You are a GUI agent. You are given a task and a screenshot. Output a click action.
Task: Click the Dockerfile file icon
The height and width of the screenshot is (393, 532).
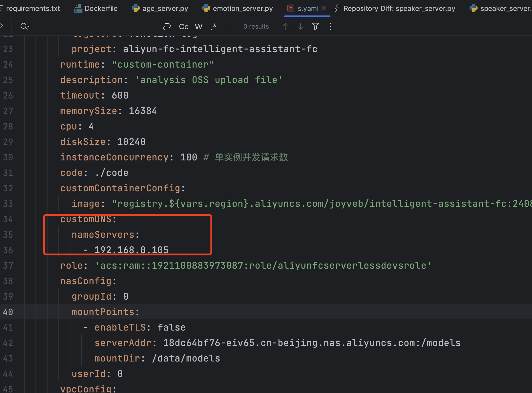pos(78,9)
